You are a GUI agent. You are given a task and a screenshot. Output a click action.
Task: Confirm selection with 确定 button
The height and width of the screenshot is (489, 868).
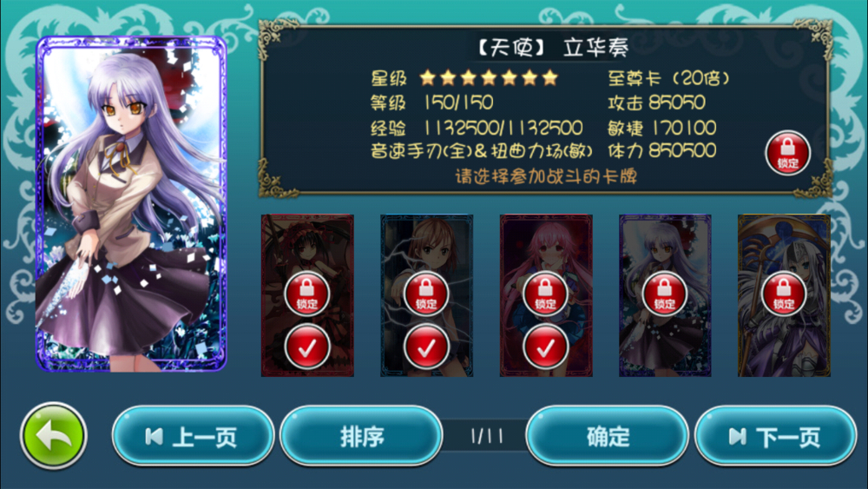tap(608, 436)
